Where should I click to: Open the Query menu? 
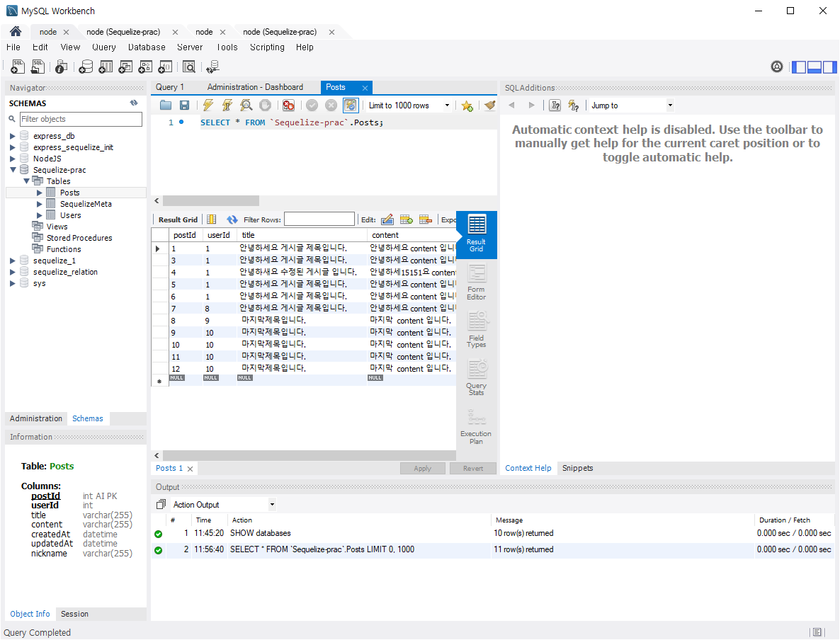click(x=104, y=47)
